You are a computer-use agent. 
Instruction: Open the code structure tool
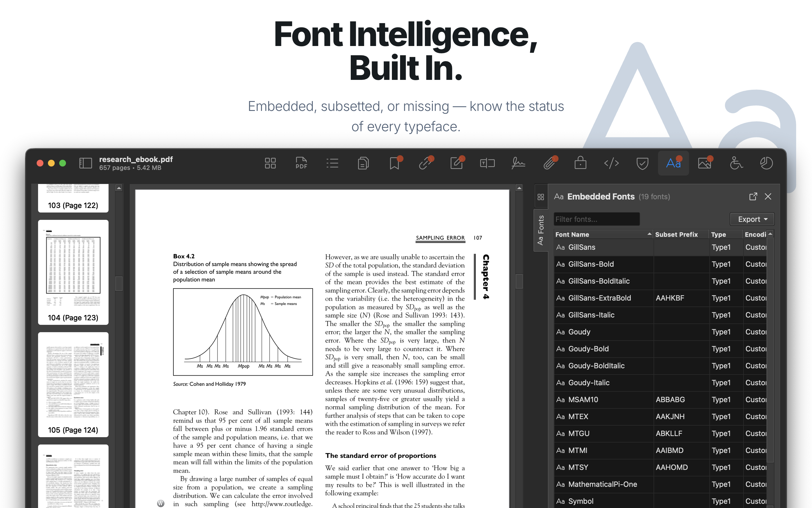point(611,163)
